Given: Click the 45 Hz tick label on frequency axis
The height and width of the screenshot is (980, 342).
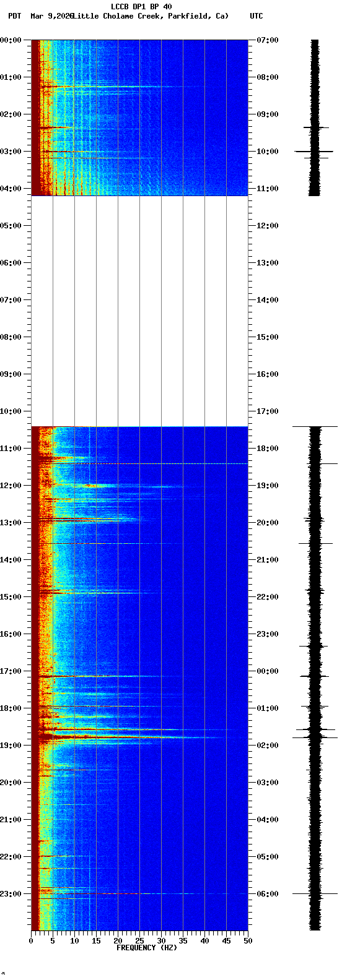Looking at the screenshot, I should [226, 941].
